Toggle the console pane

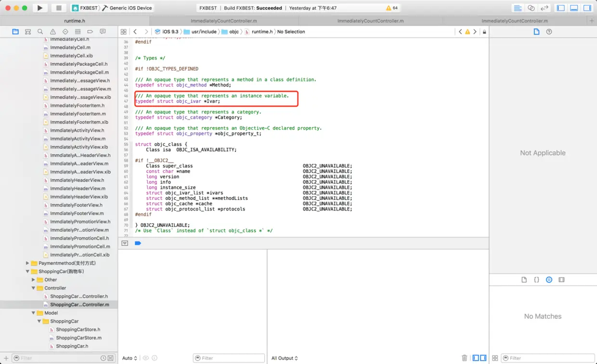(x=483, y=358)
